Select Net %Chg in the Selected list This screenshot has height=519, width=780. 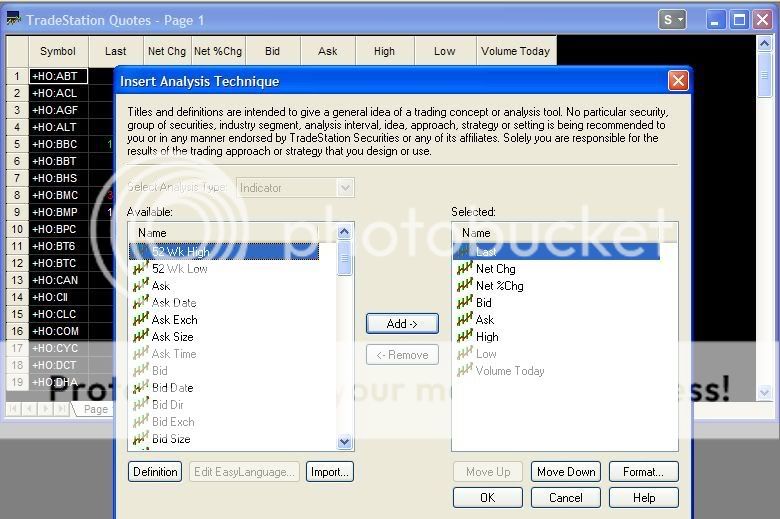(x=499, y=286)
